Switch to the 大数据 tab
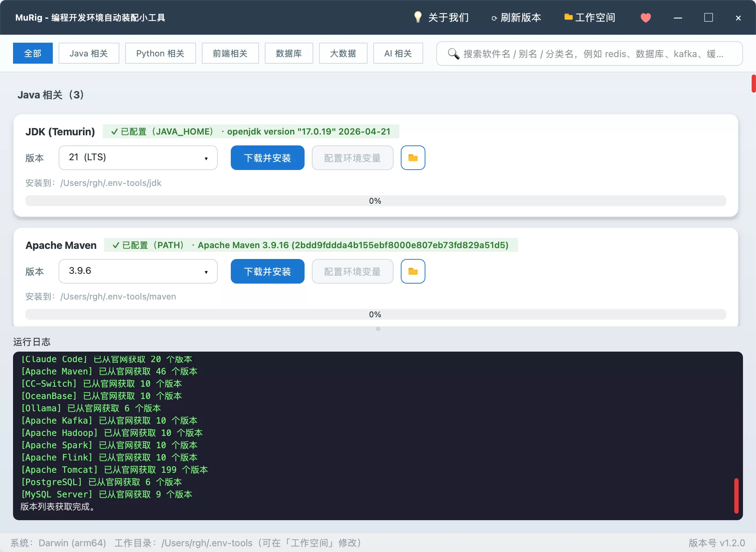Screen dimensions: 756x552 pos(343,53)
